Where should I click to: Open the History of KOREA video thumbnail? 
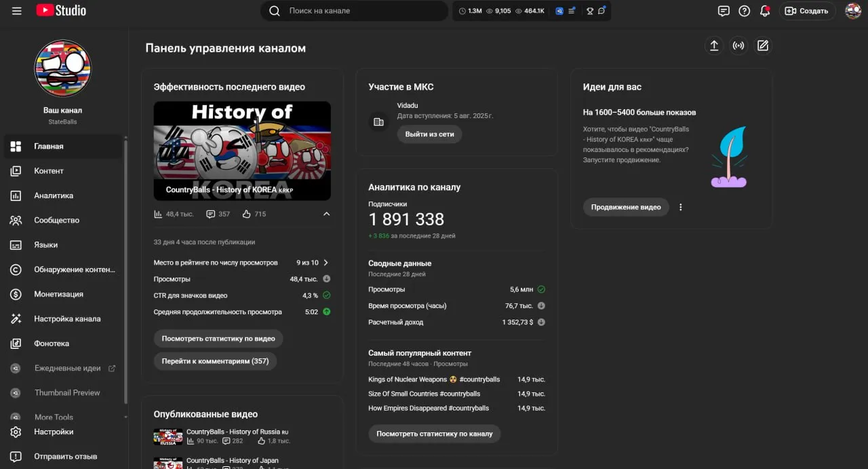pyautogui.click(x=242, y=151)
